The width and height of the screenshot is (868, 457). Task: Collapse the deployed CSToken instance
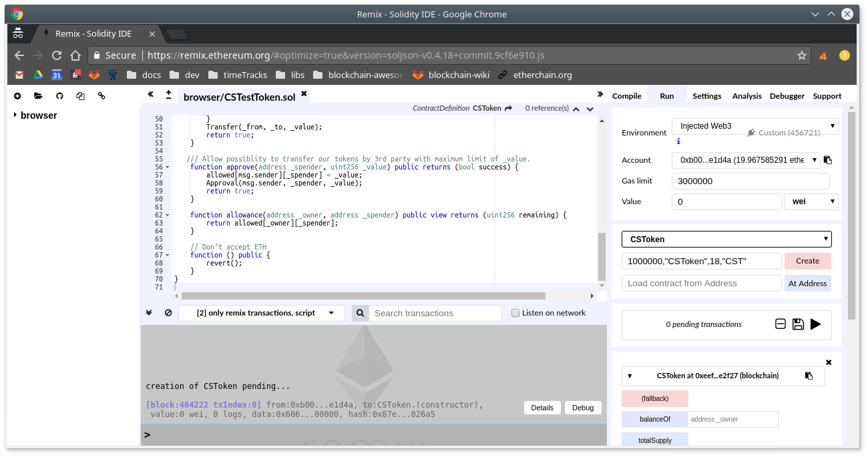pos(629,376)
